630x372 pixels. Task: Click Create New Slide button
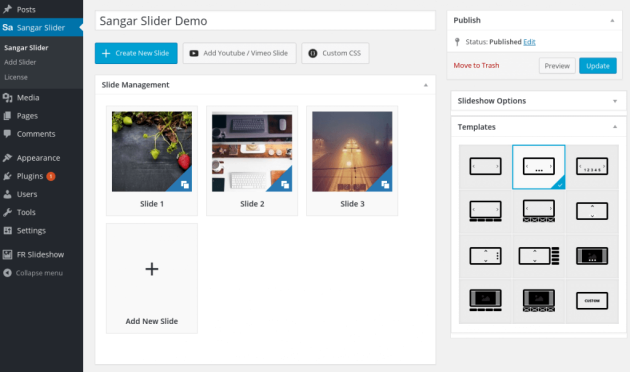pos(136,53)
